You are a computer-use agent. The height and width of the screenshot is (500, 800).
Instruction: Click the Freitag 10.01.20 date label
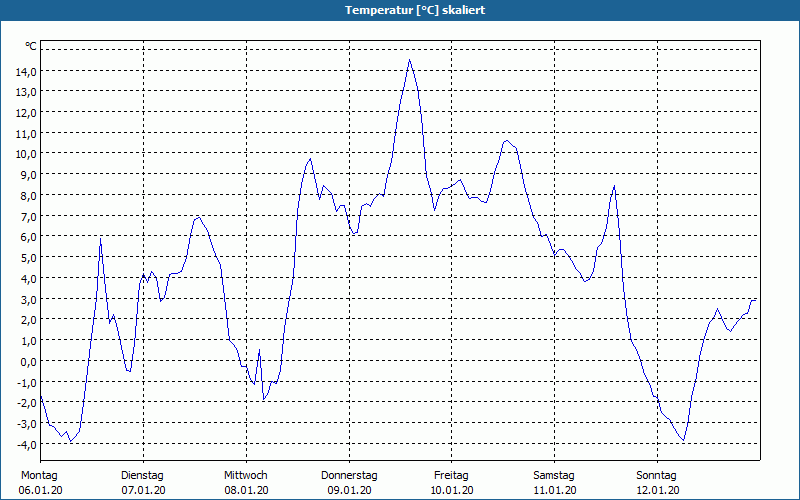point(452,483)
